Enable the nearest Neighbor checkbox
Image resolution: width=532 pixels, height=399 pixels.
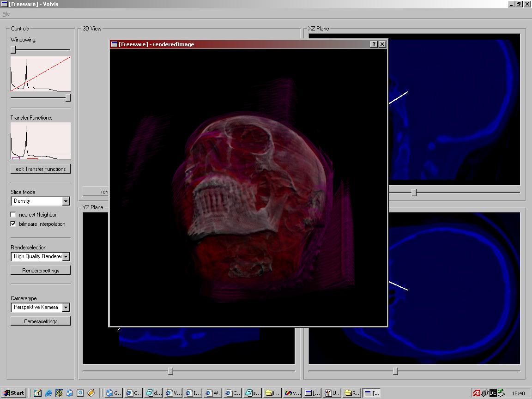[13, 215]
